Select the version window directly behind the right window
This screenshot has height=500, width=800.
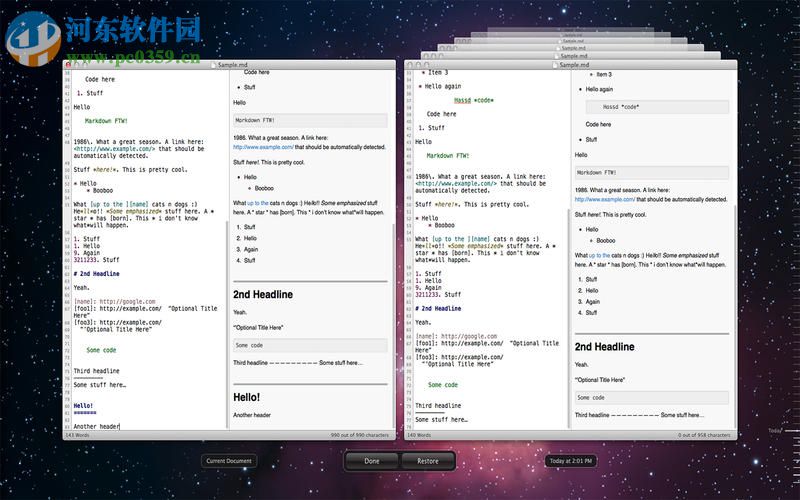click(570, 56)
